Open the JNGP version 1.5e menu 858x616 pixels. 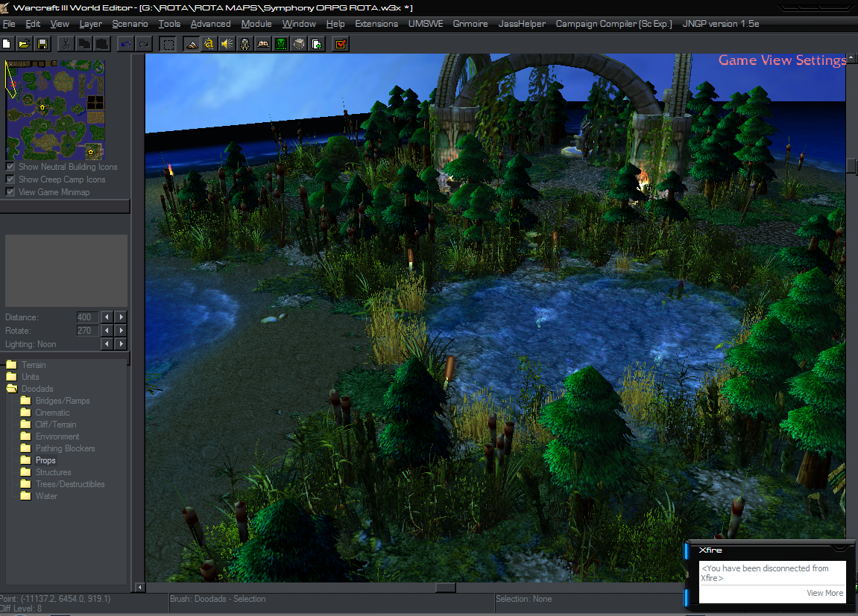coord(720,24)
